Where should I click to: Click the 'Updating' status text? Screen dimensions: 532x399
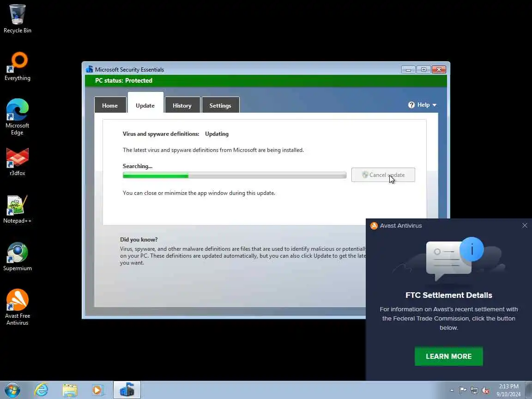click(217, 133)
